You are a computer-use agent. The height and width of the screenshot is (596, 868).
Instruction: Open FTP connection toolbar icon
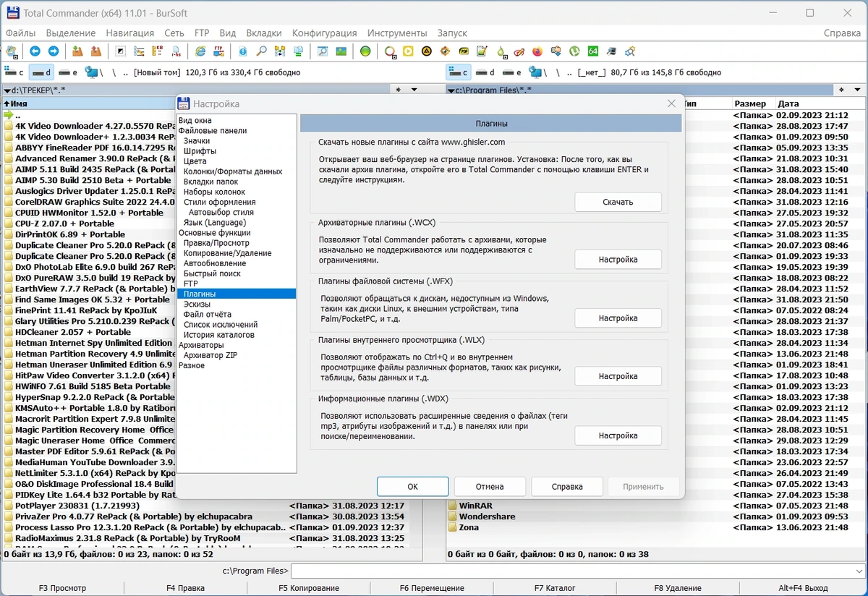pos(218,51)
